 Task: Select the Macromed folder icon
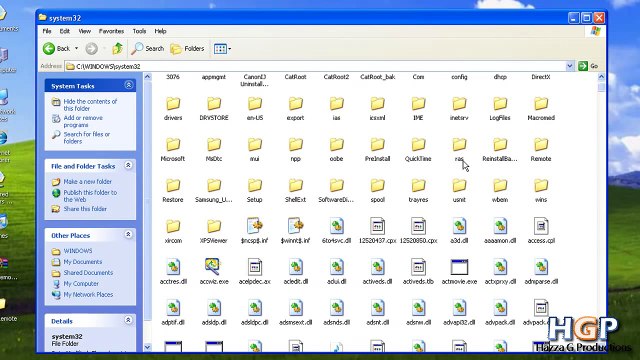tap(541, 104)
